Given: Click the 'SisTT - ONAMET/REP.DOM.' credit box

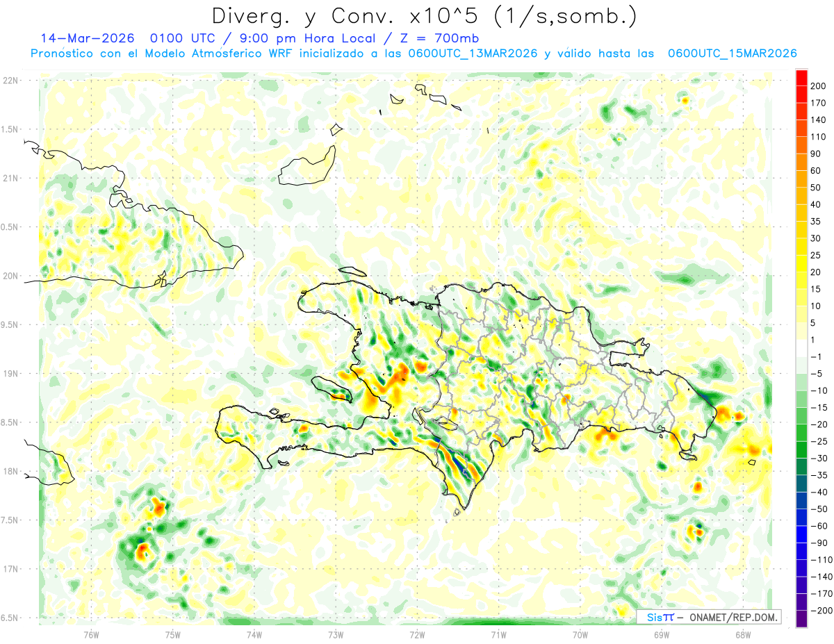Looking at the screenshot, I should tap(709, 617).
